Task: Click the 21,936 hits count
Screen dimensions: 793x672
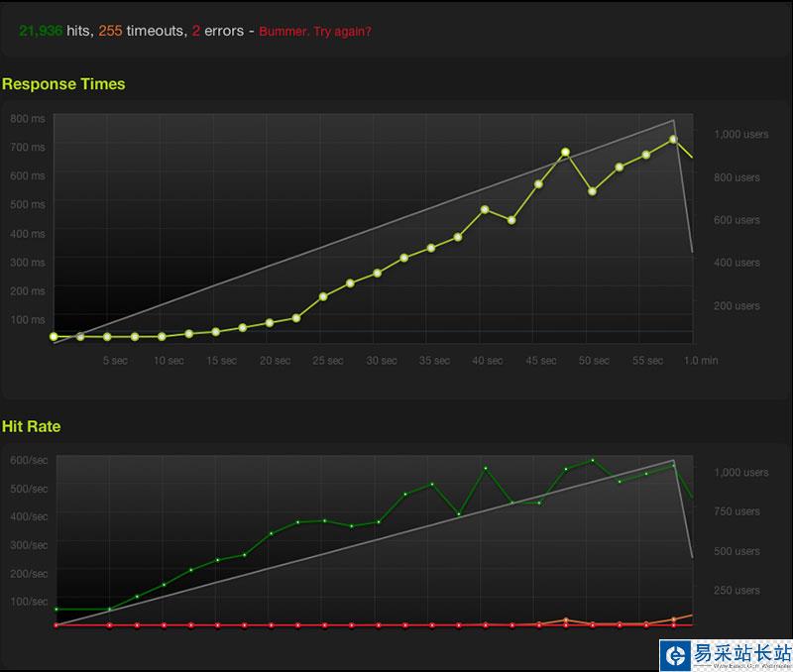Action: pos(41,31)
